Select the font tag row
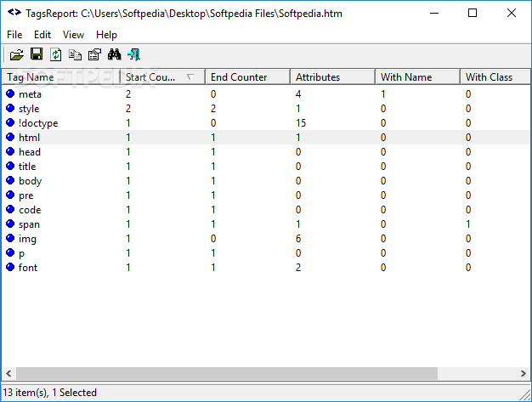This screenshot has width=532, height=402. pyautogui.click(x=266, y=268)
